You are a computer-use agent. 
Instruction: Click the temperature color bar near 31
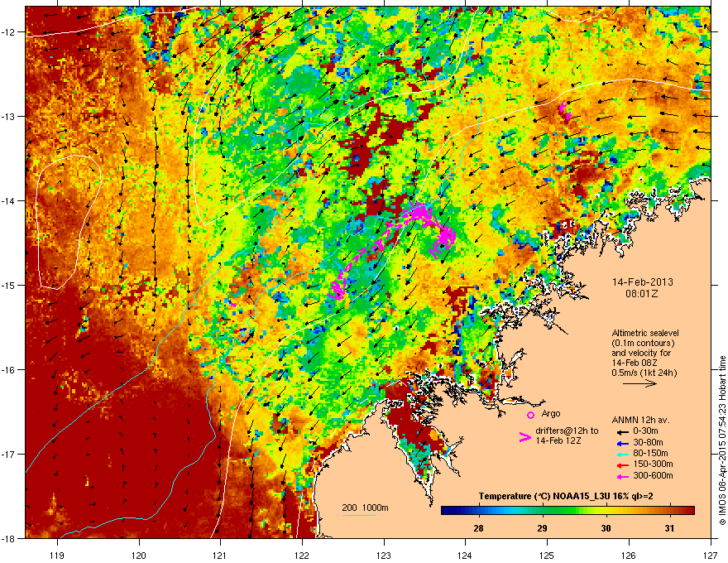(669, 511)
